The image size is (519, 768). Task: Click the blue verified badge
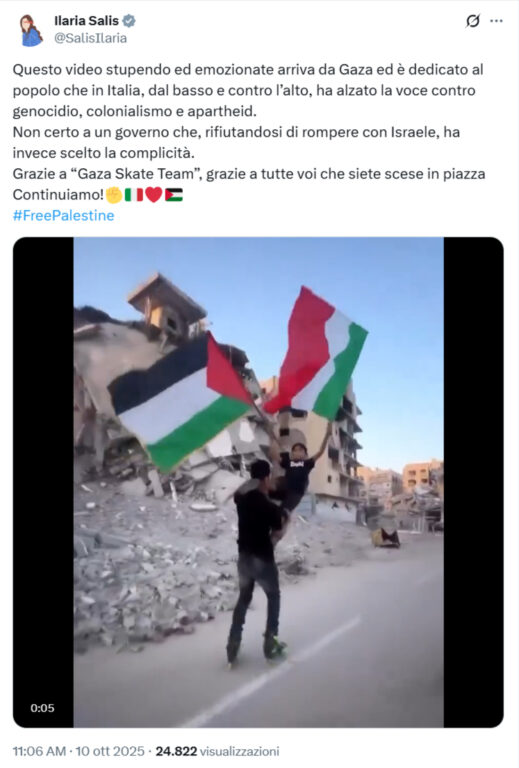[129, 21]
